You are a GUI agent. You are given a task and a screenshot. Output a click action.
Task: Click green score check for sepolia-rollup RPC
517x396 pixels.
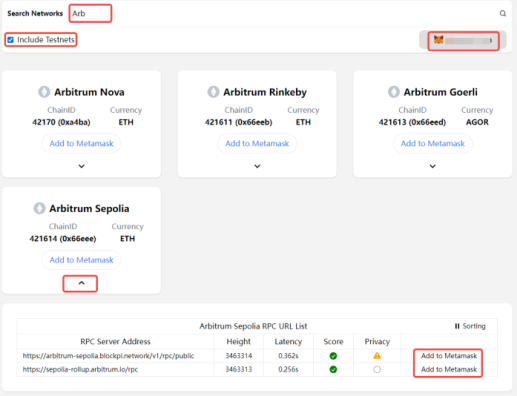(x=333, y=369)
